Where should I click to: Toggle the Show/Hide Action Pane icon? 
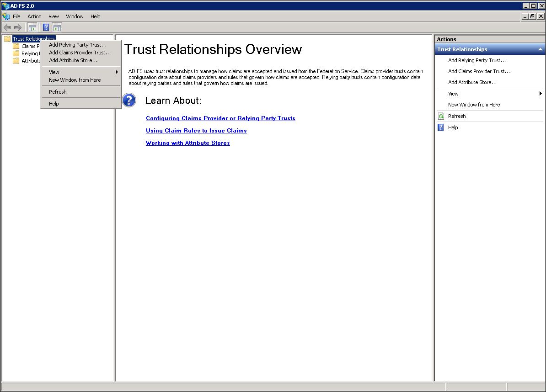point(57,27)
